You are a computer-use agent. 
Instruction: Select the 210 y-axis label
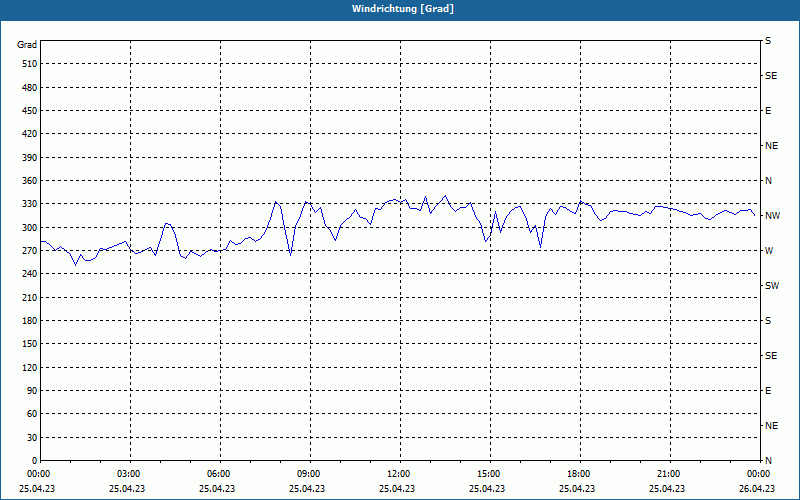point(30,297)
